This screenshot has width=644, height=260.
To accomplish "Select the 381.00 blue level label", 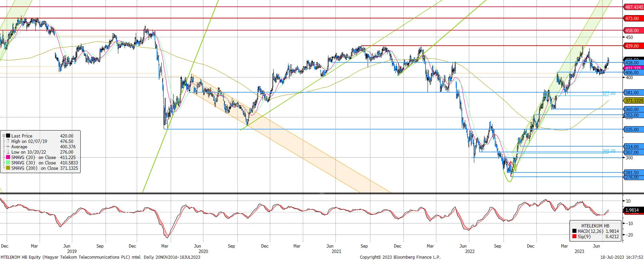I will (x=633, y=93).
